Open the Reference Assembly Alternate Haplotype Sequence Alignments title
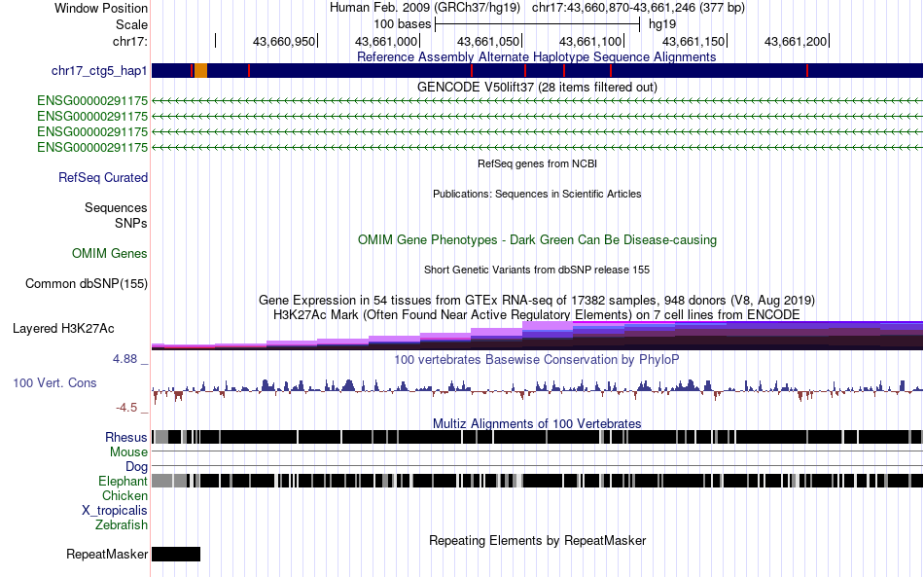The image size is (924, 577). click(x=536, y=57)
